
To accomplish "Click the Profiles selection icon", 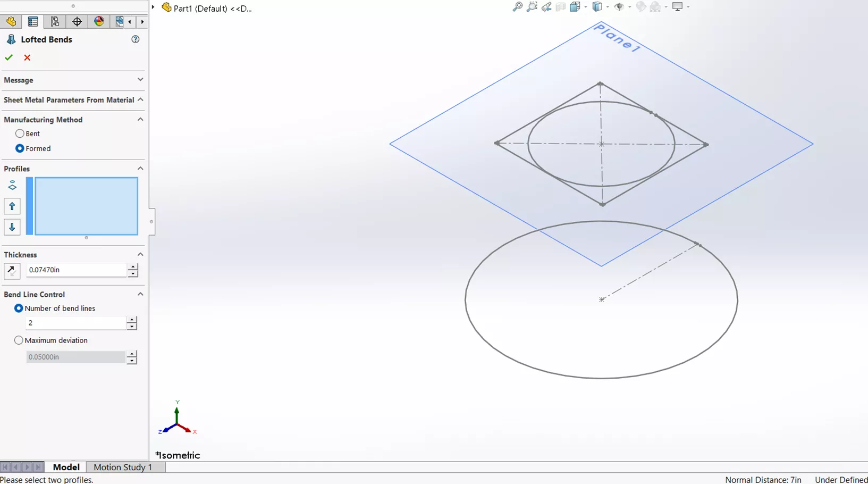I will (12, 186).
